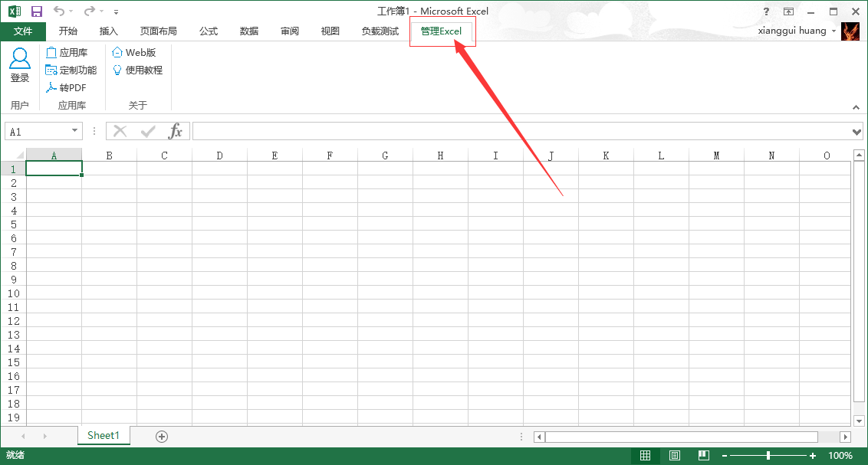868x465 pixels.
Task: Zoom out with the minus button
Action: coord(724,456)
